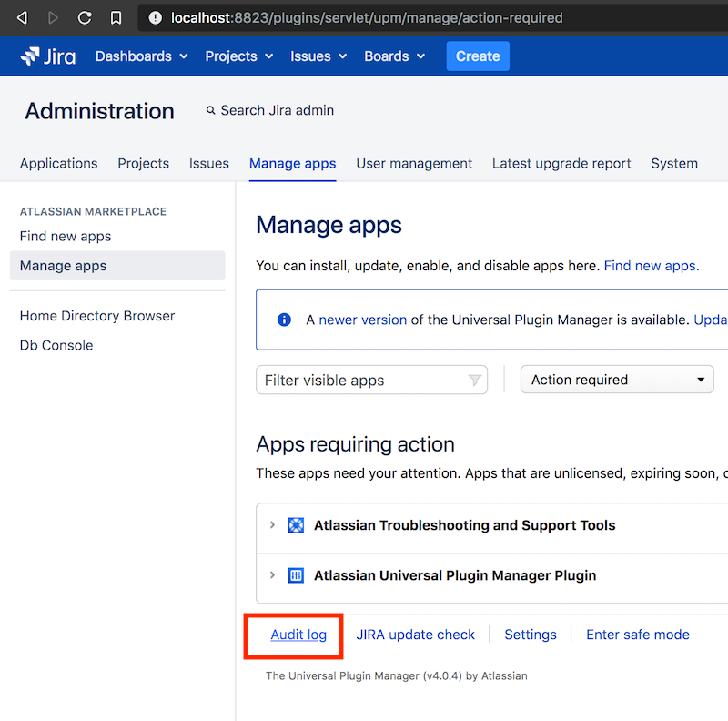Click the Jira logo

(x=48, y=56)
